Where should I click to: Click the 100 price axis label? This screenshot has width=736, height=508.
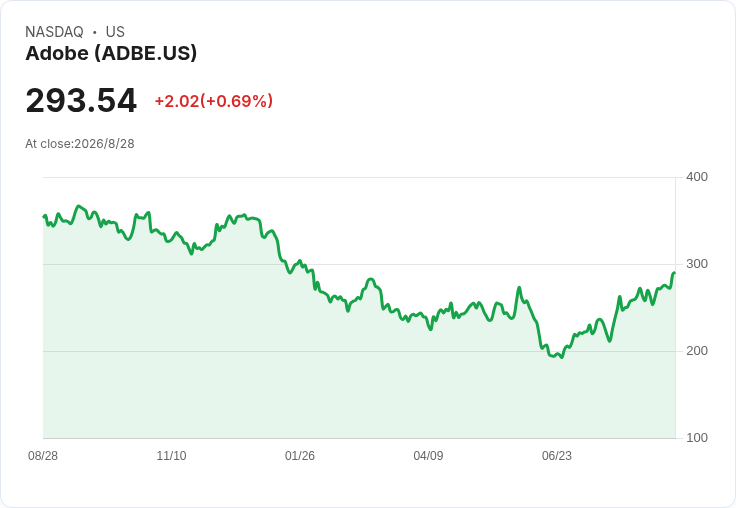coord(697,438)
